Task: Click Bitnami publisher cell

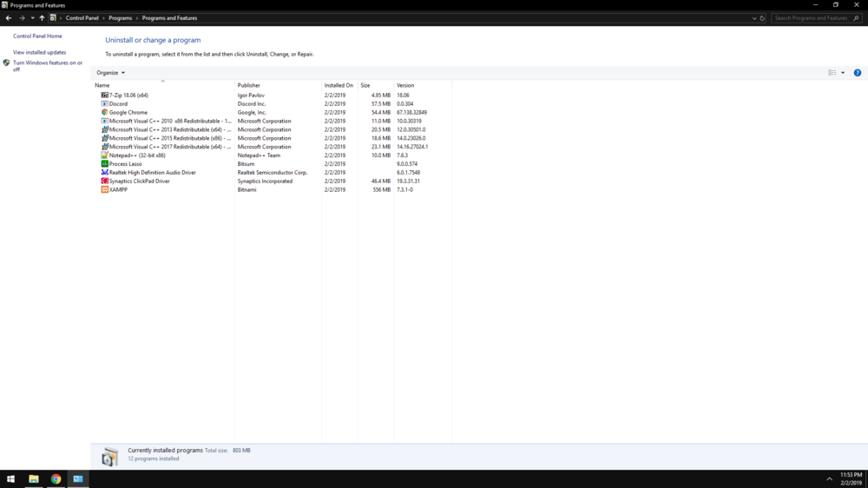Action: click(x=247, y=189)
